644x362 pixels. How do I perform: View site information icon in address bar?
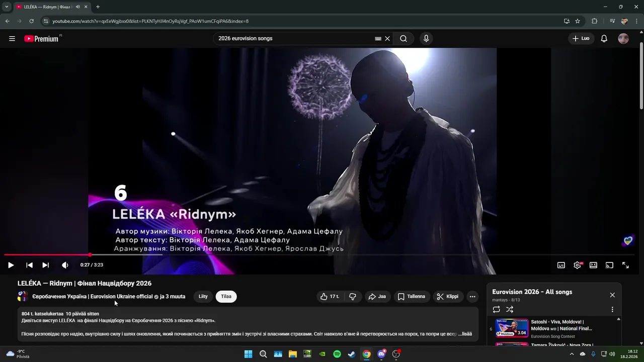pos(46,21)
